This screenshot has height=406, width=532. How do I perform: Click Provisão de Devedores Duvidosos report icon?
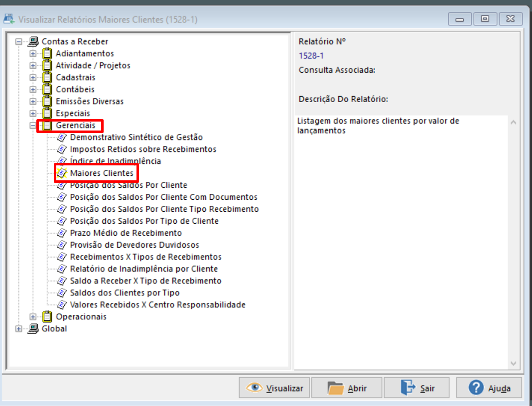(x=62, y=245)
